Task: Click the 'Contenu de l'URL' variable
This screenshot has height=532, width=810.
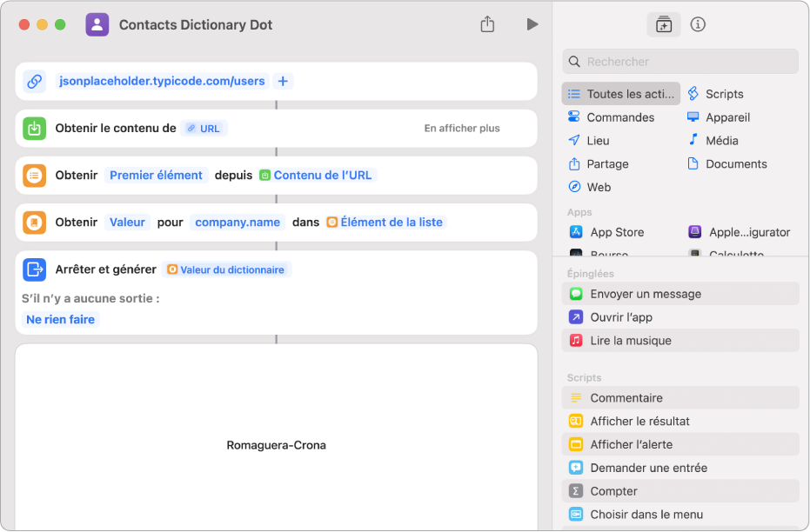Action: (x=322, y=175)
